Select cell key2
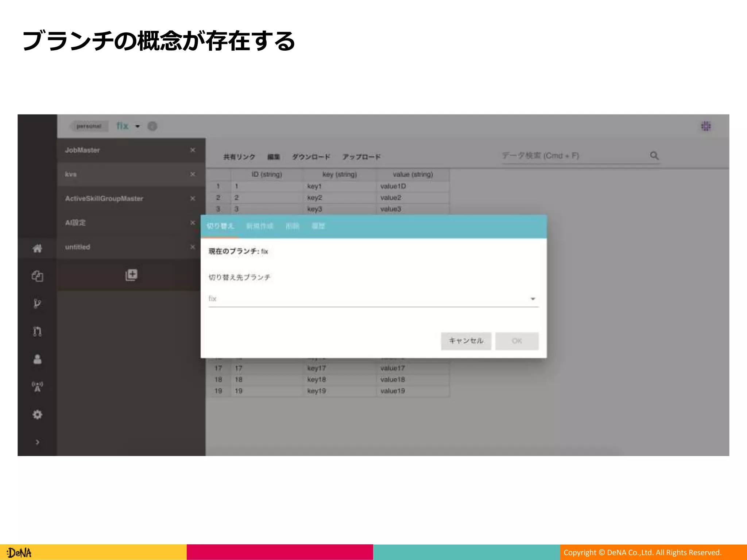The image size is (747, 560). (x=340, y=198)
